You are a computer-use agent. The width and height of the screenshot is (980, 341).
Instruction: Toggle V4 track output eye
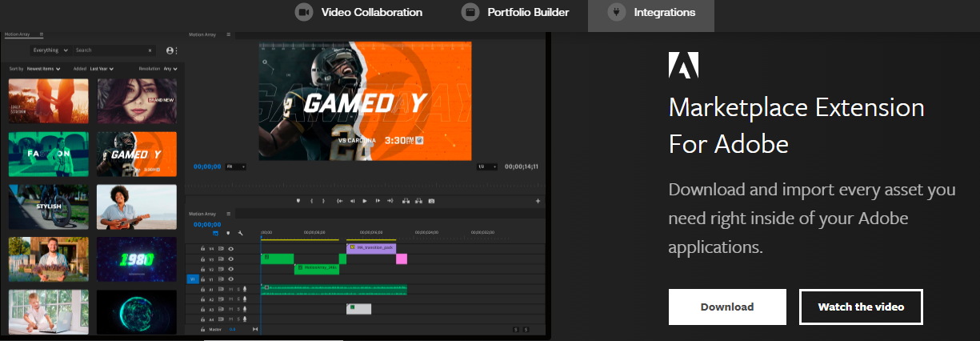coord(230,248)
